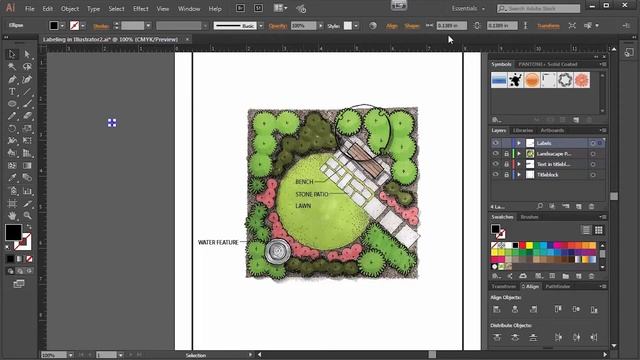
Task: Hide the Text in titleblock layer
Action: click(496, 164)
